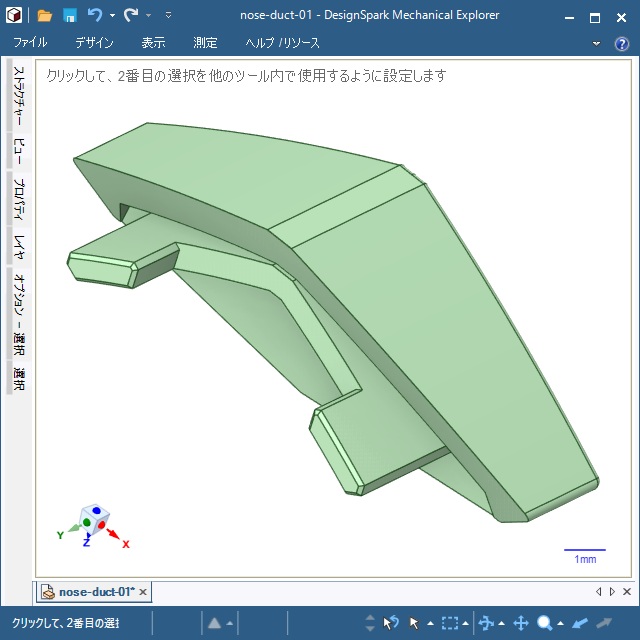Viewport: 640px width, 640px height.
Task: Open the zoom tool dropdown arrow
Action: click(561, 624)
